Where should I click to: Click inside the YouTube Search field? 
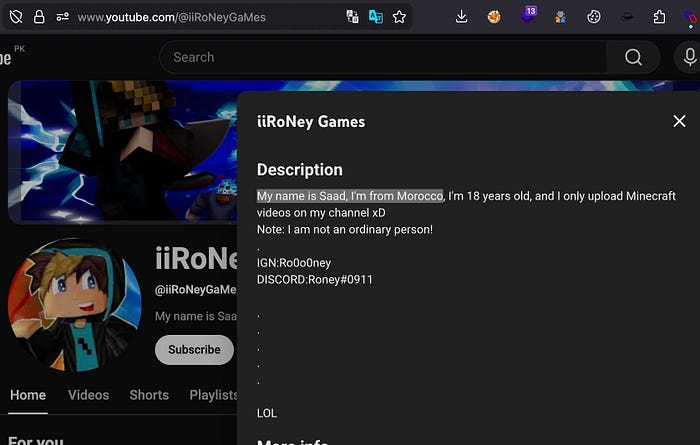[x=383, y=57]
